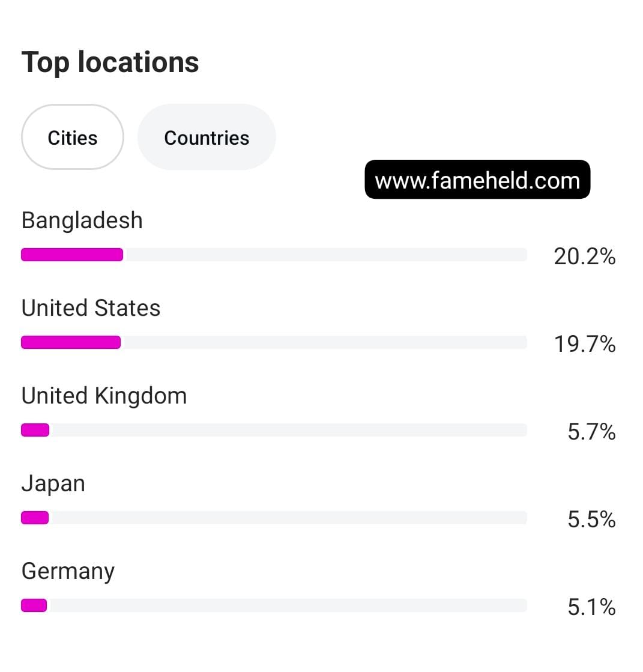Click the 19.7% percentage value
The height and width of the screenshot is (672, 643).
click(584, 344)
